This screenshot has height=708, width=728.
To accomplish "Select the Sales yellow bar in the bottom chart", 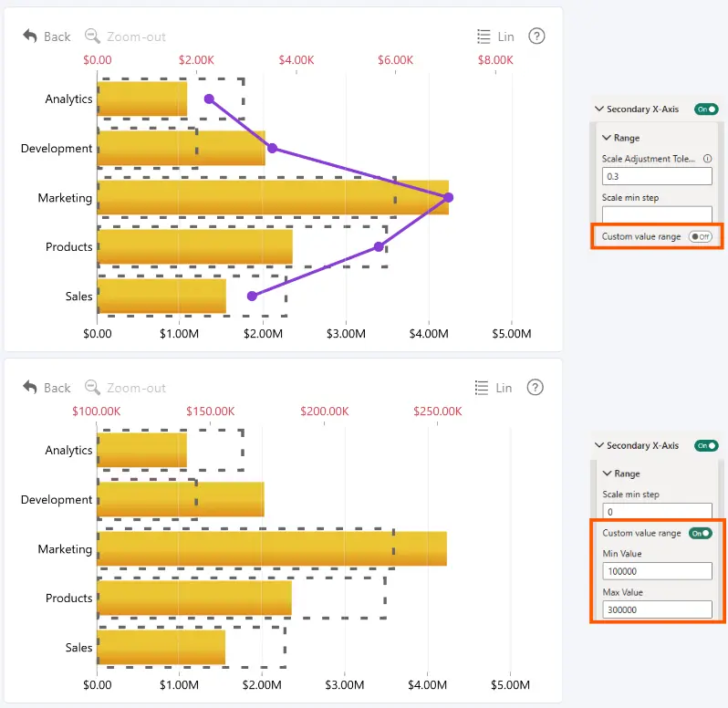I will tap(161, 647).
